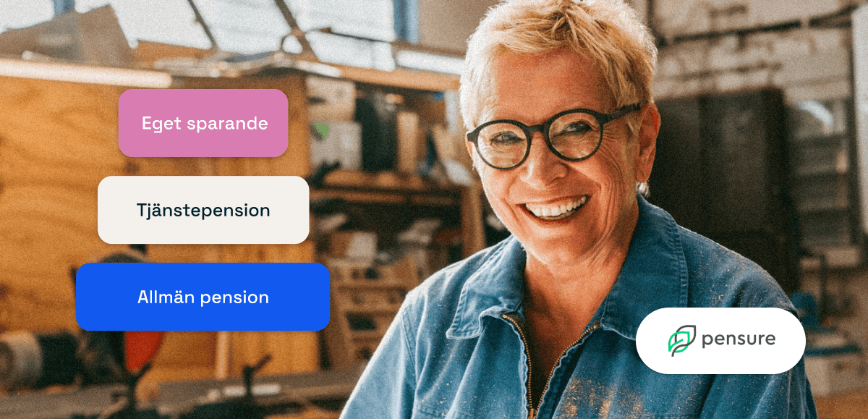Click the Eget sparande label text
This screenshot has height=419, width=868.
[x=205, y=124]
